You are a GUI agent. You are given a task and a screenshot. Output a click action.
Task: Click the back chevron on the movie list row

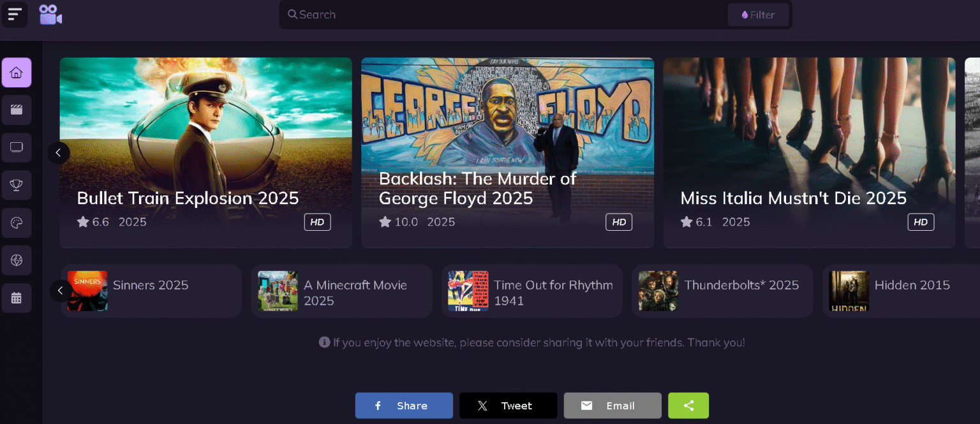point(60,290)
